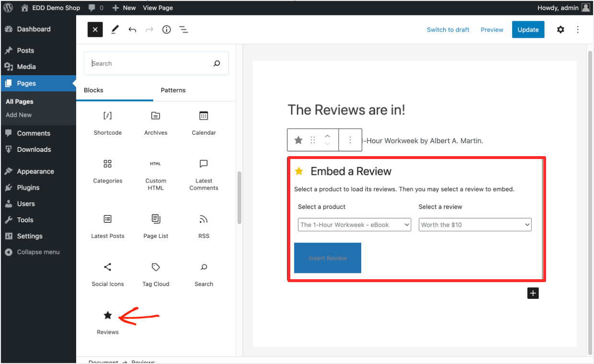The image size is (594, 364).
Task: Add a Shortcode block
Action: pos(108,123)
